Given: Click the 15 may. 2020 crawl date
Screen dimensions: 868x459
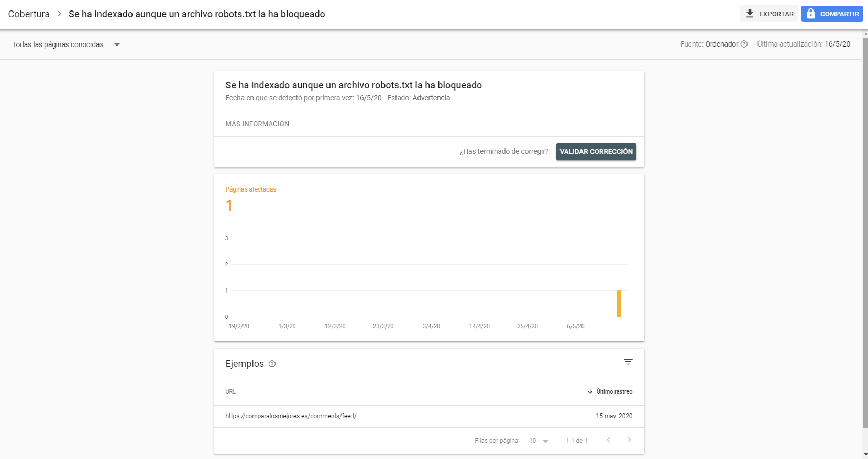Looking at the screenshot, I should click(x=614, y=416).
